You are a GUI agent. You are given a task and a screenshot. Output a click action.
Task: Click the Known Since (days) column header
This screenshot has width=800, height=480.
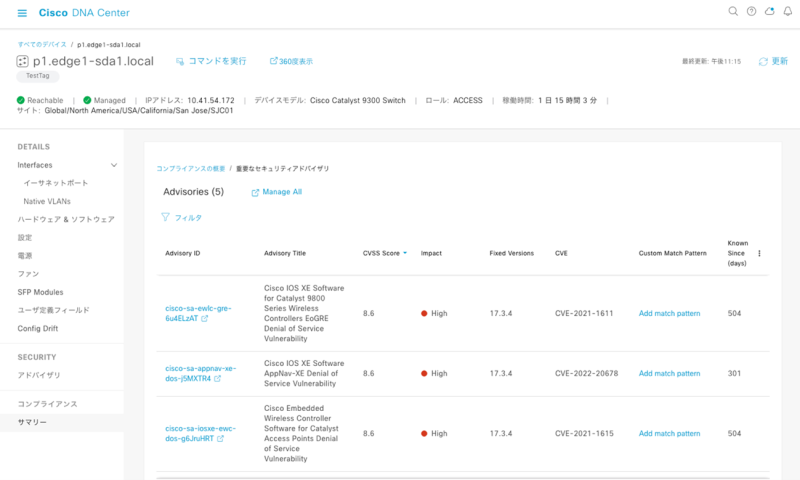coord(738,253)
